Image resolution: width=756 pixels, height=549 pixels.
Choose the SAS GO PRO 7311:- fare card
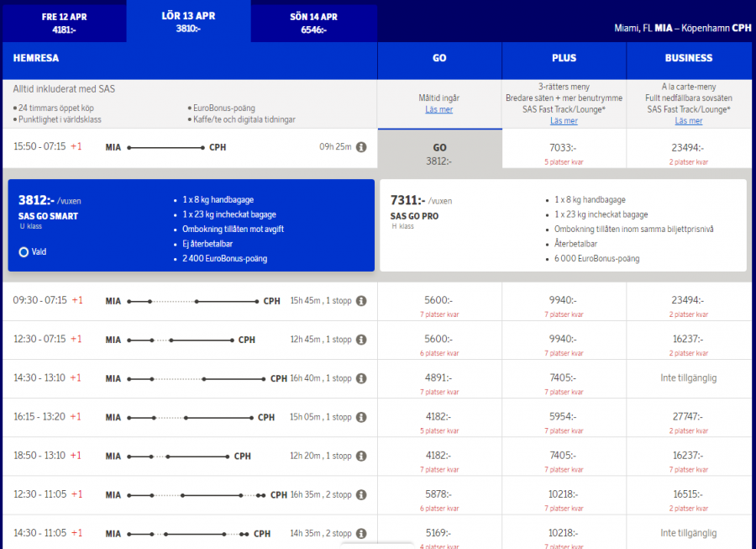point(563,224)
